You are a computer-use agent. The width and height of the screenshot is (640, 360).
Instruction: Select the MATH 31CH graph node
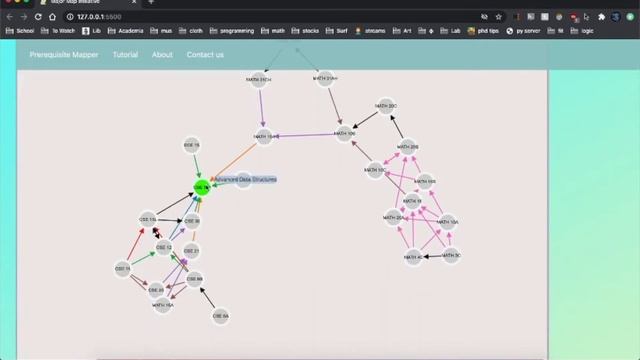click(x=258, y=80)
